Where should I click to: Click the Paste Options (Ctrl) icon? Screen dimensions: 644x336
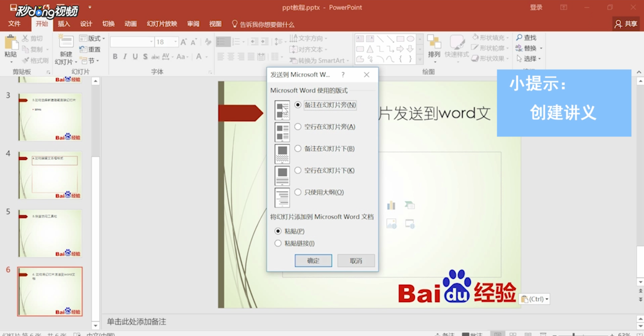(525, 299)
